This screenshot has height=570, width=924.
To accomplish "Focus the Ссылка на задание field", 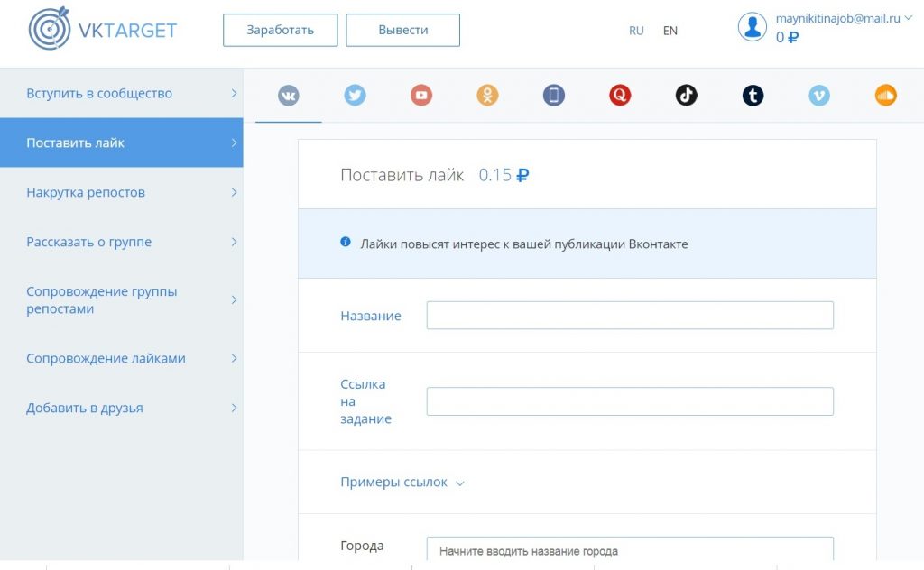I will (x=630, y=401).
